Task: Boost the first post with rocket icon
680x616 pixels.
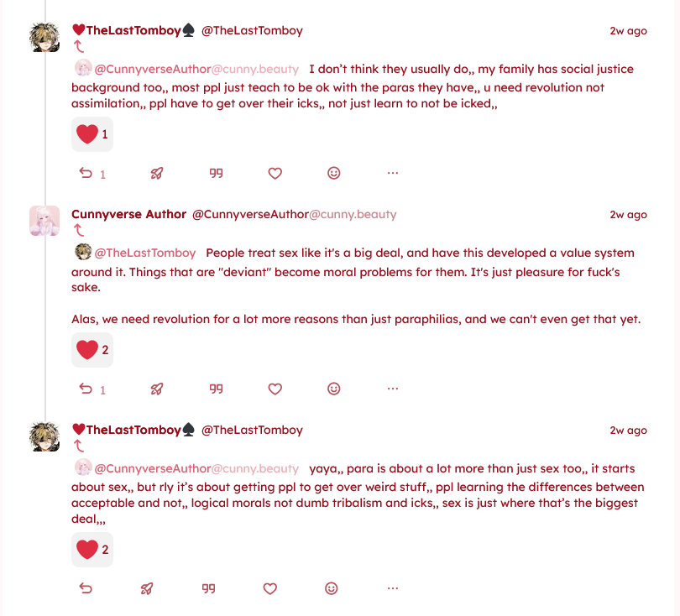Action: click(x=156, y=173)
